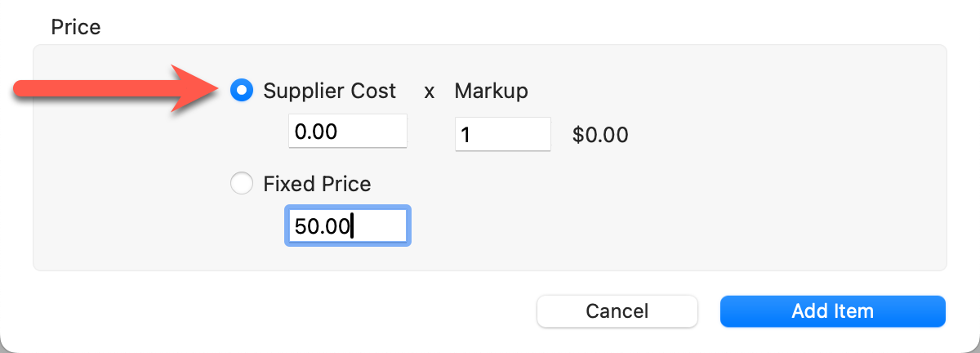Click the value 1 under Markup
980x353 pixels.
tap(465, 135)
